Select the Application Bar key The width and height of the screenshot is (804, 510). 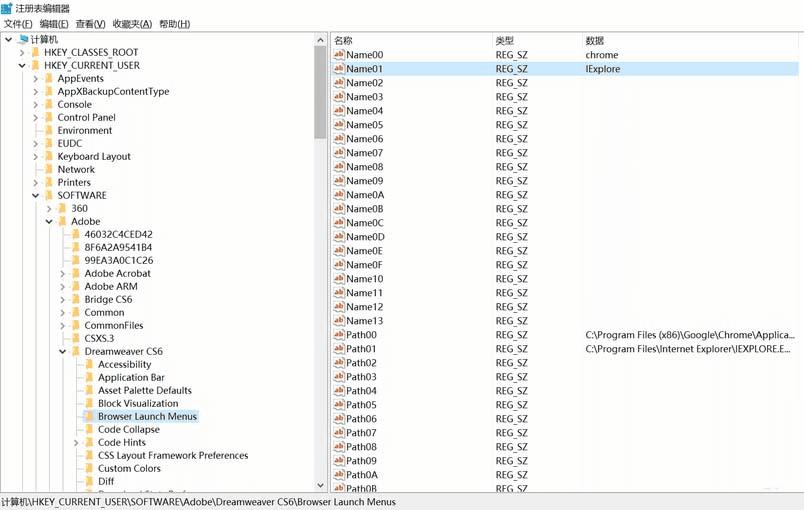(x=131, y=377)
